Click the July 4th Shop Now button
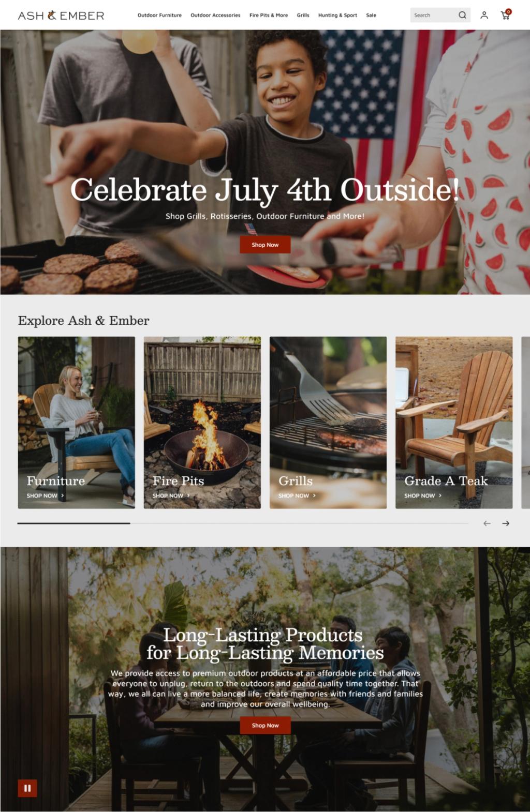The height and width of the screenshot is (812, 530). (265, 245)
